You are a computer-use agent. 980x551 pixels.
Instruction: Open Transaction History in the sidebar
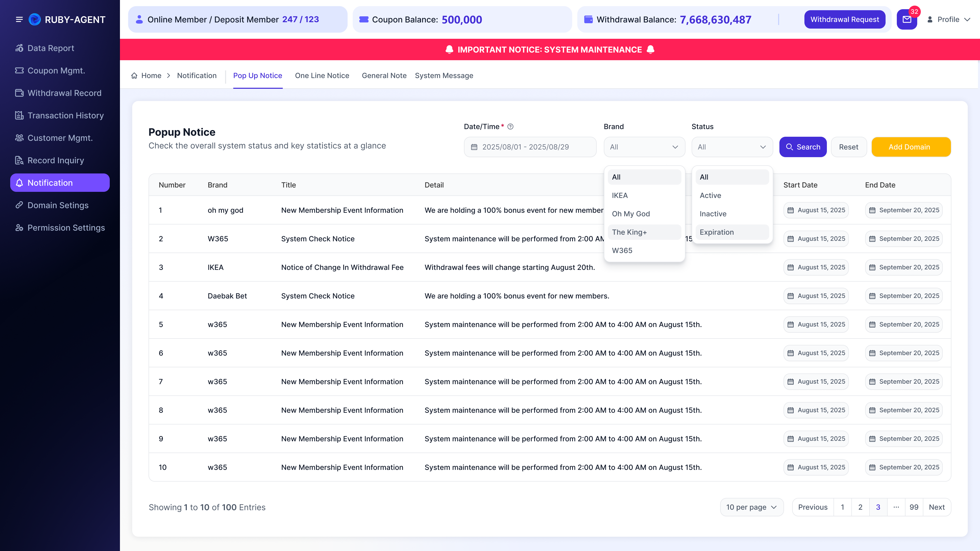point(60,116)
